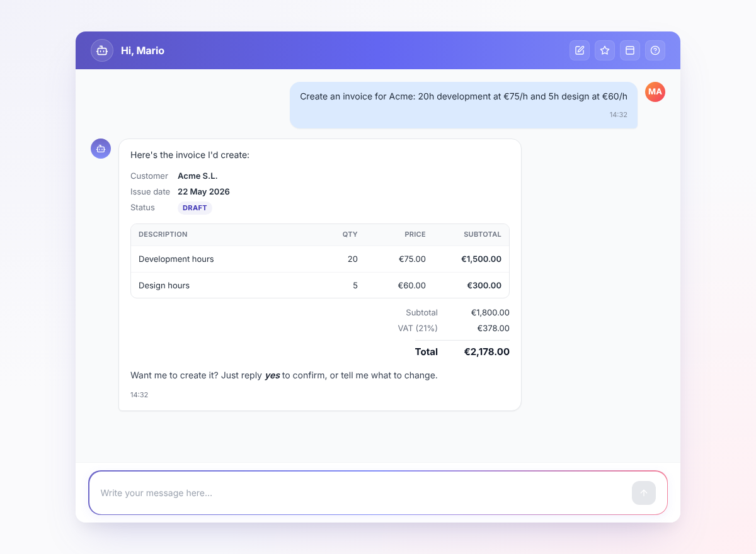Click the star favorites icon
The width and height of the screenshot is (756, 554).
click(605, 50)
